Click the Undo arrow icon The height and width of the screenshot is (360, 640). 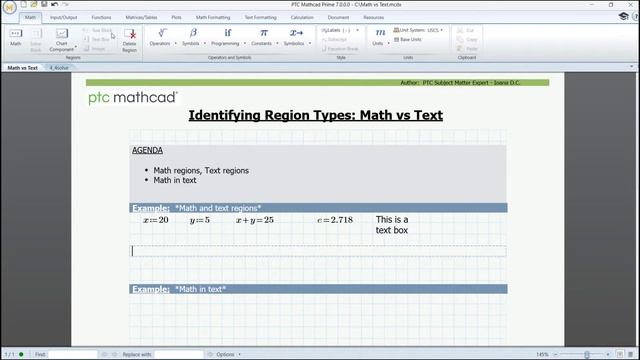(x=54, y=4)
